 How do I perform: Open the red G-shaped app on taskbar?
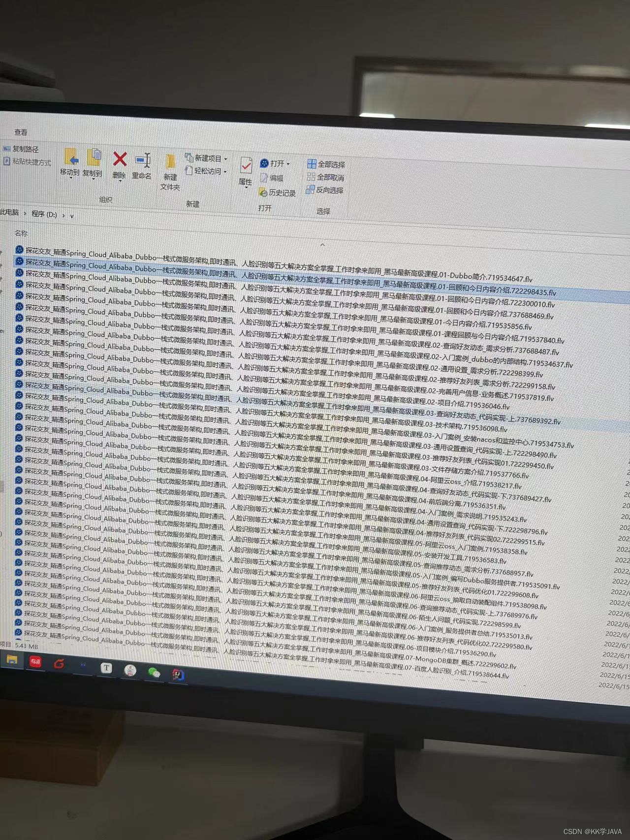[x=59, y=664]
